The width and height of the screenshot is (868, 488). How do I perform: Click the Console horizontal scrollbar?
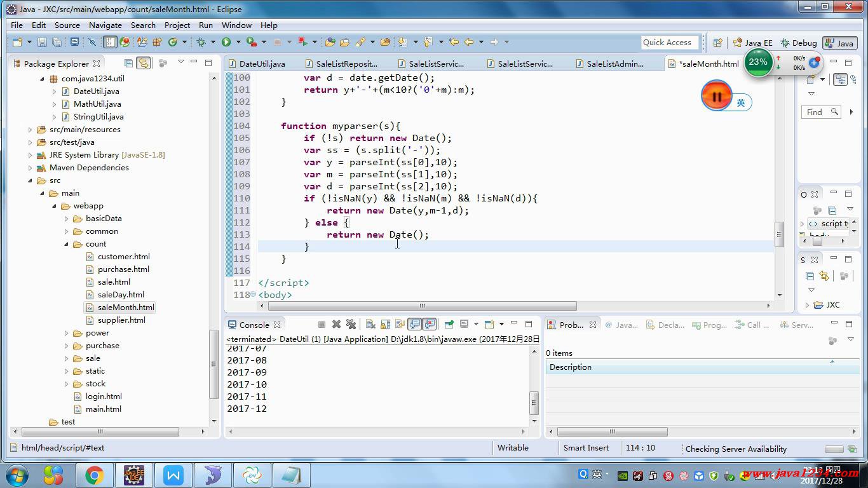(x=379, y=431)
